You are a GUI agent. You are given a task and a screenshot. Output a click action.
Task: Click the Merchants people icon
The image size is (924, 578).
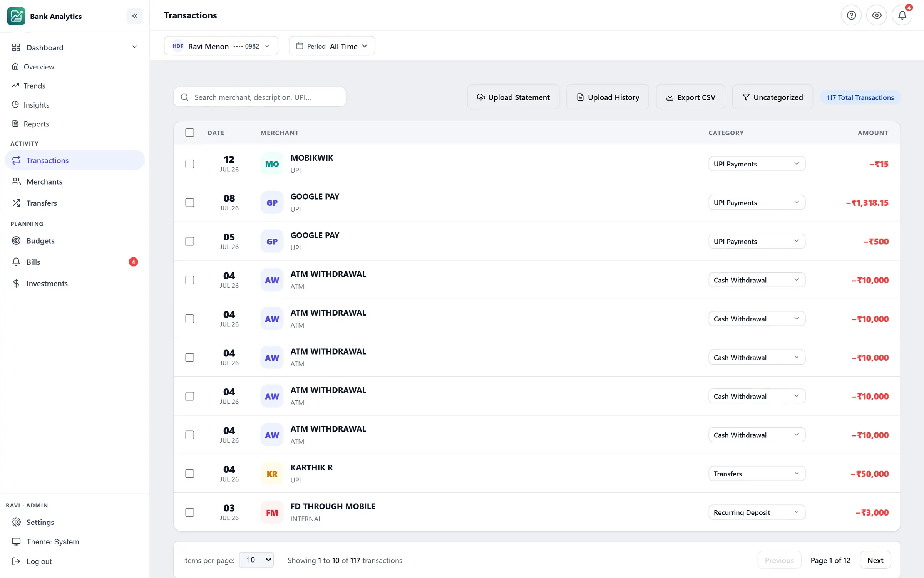(16, 181)
